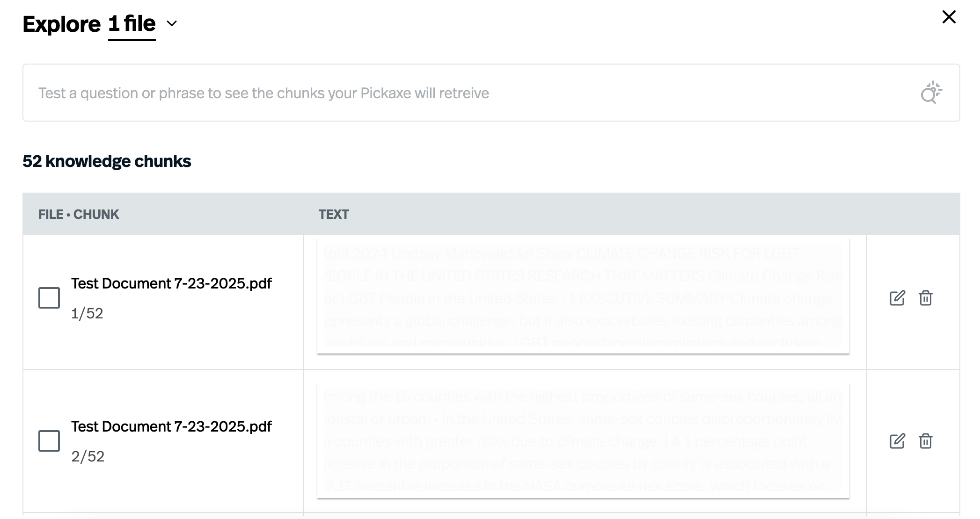Viewport: 980px width, 519px height.
Task: Click the chunk search magnifier icon
Action: (930, 93)
